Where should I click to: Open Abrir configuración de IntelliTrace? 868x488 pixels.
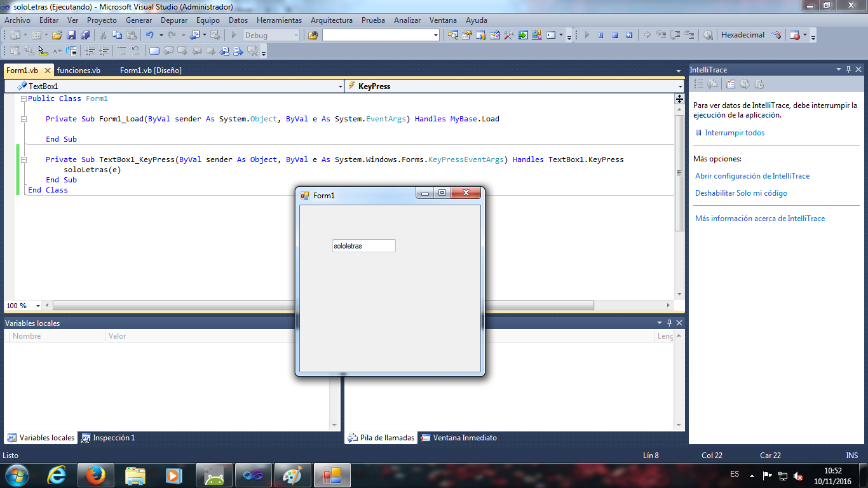(x=752, y=176)
